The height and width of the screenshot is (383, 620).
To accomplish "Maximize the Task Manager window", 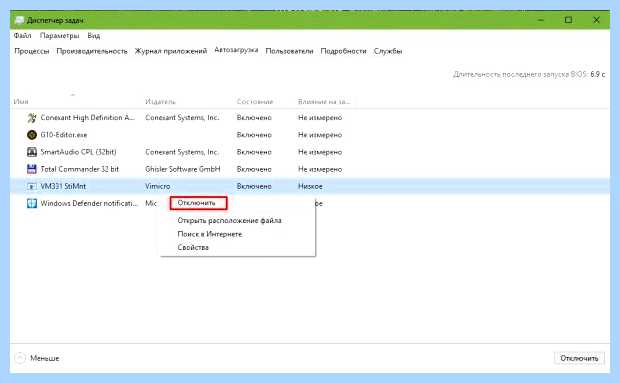I will (x=568, y=20).
